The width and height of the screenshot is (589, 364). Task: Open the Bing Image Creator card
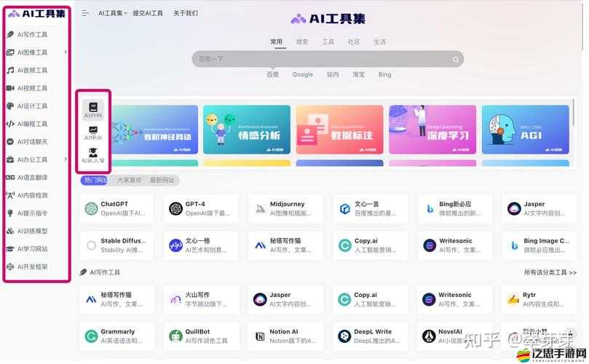[x=539, y=245]
